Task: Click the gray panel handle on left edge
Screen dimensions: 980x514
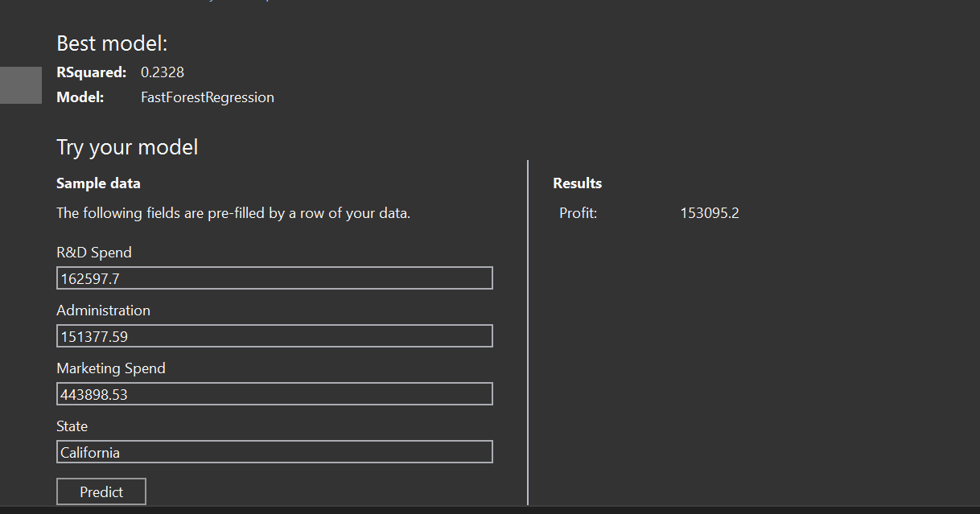Action: click(x=20, y=84)
